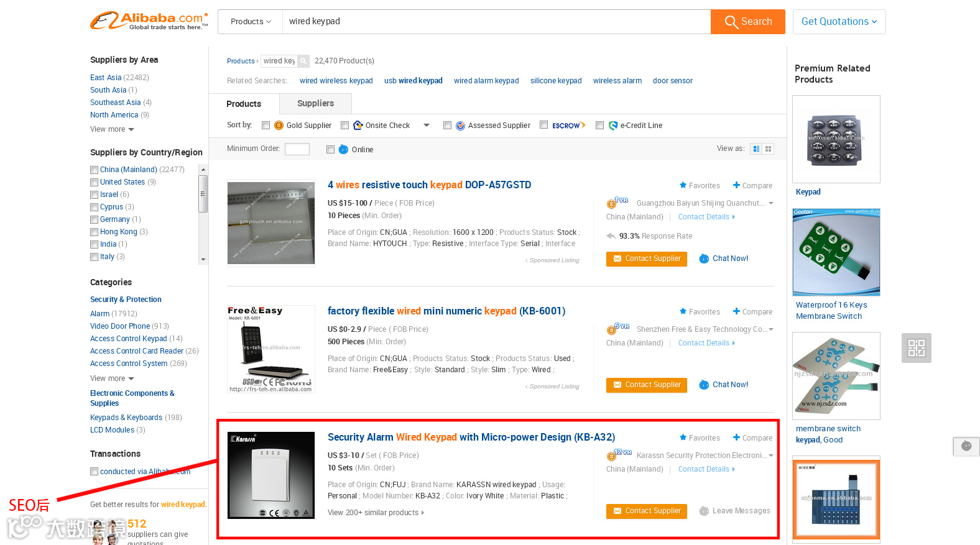Check the Assessed Supplier filter checkbox

click(448, 126)
